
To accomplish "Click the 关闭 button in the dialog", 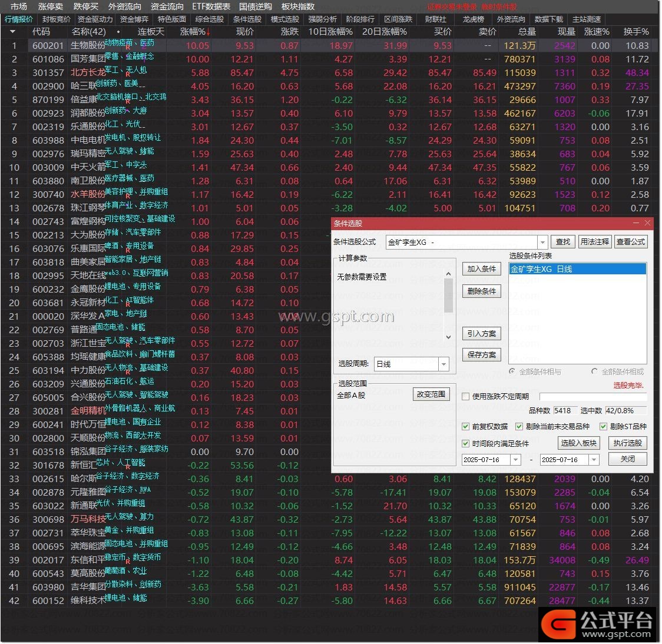I will coord(628,459).
